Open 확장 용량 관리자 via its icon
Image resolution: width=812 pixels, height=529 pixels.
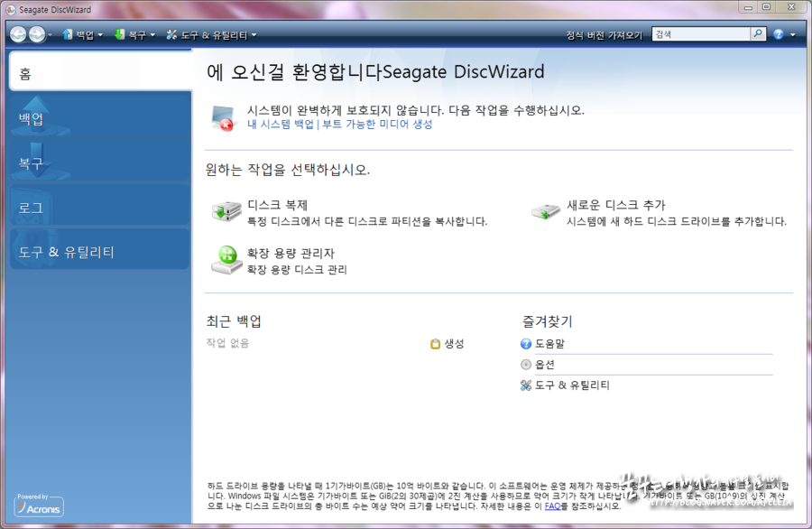point(226,260)
